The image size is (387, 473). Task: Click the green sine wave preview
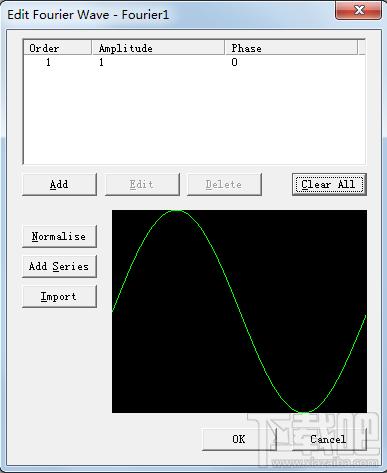click(239, 311)
